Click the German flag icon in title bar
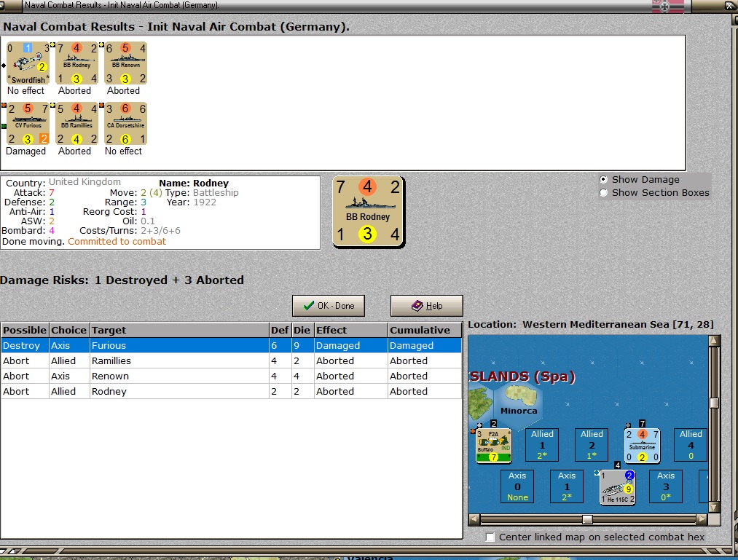This screenshot has height=560, width=738. (667, 6)
